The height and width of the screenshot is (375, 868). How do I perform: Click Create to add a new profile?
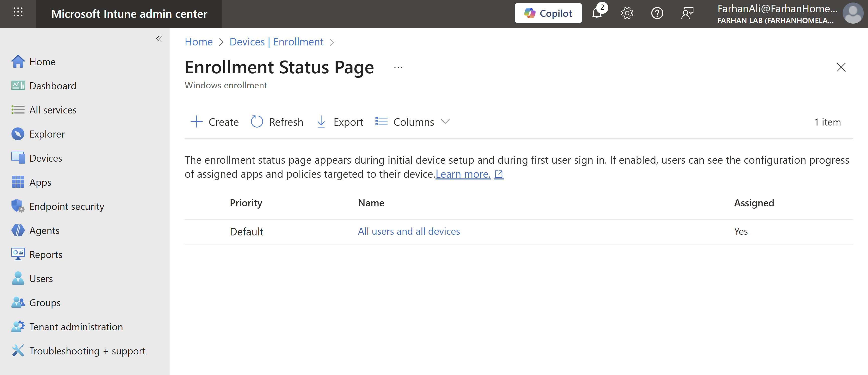pyautogui.click(x=215, y=122)
